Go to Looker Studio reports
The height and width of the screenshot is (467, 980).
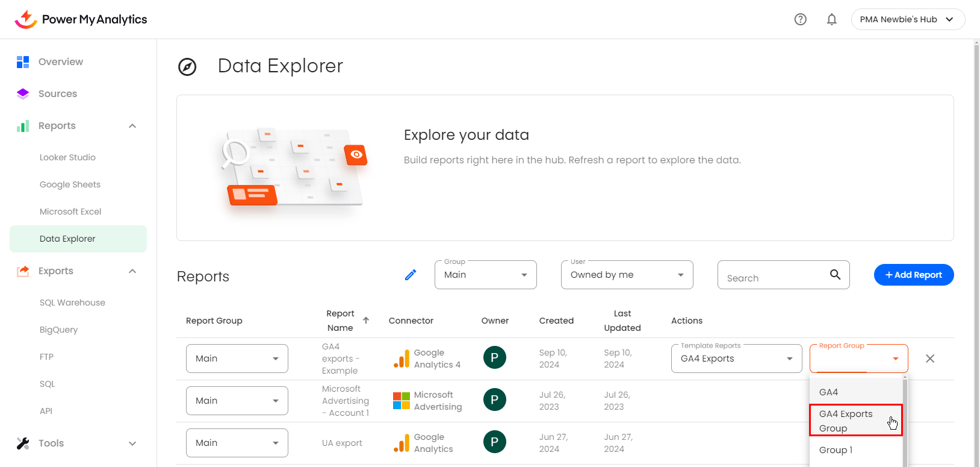[x=67, y=157]
